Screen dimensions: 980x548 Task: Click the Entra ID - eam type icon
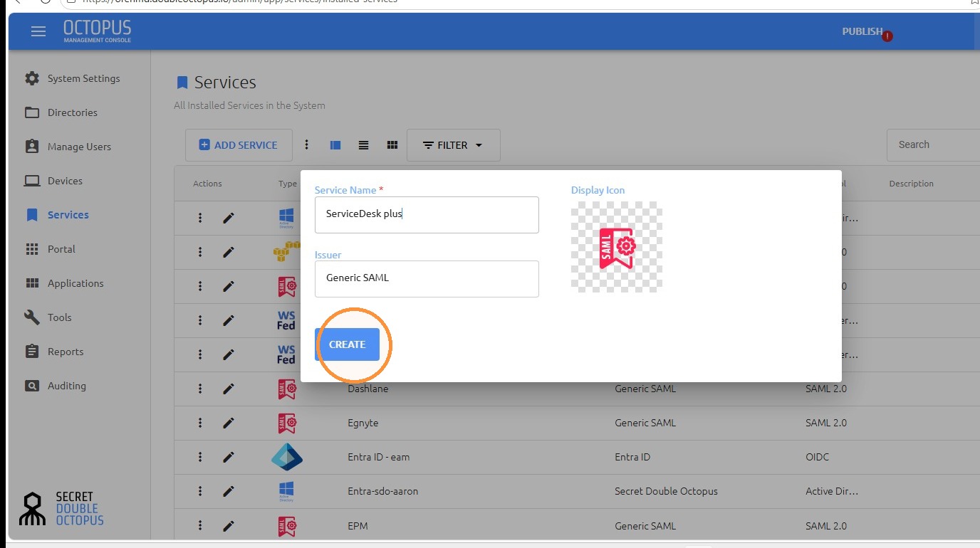coord(286,457)
